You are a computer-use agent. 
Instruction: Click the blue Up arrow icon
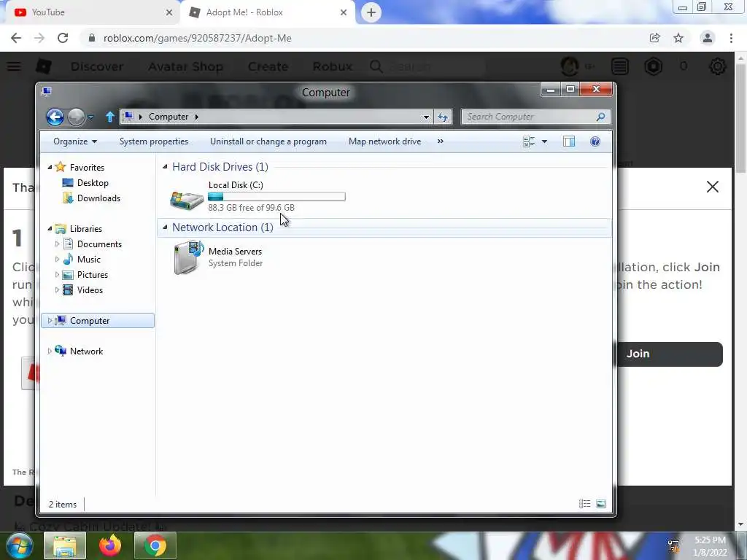click(110, 117)
